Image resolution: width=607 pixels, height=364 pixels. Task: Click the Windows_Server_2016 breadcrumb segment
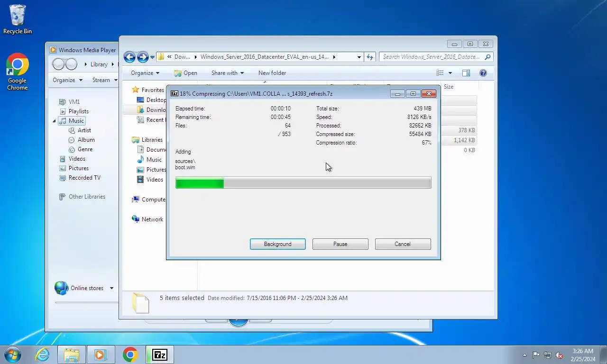pos(264,57)
